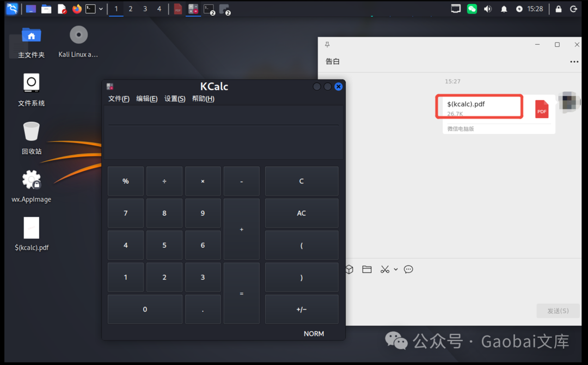
Task: Take a screenshot using the scissors icon
Action: tap(384, 269)
